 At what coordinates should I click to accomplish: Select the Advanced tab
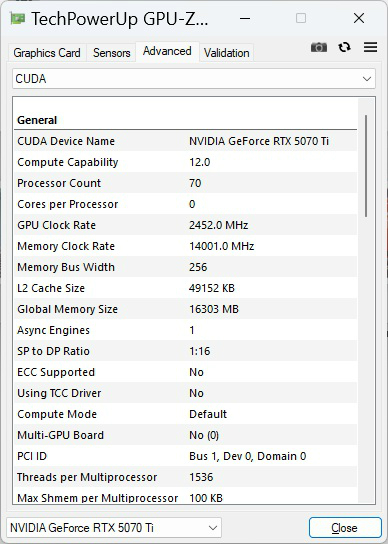(x=167, y=51)
